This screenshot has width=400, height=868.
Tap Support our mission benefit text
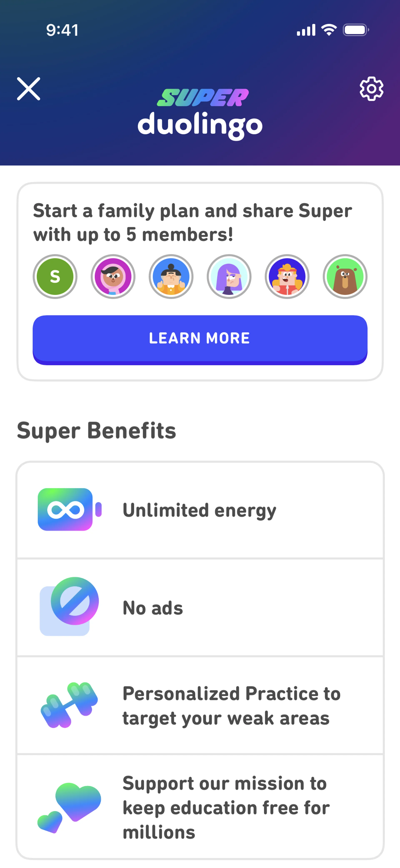[226, 807]
